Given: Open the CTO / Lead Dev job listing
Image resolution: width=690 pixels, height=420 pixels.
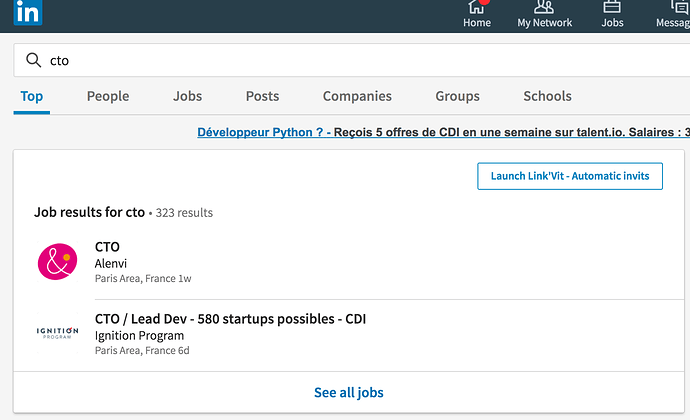Looking at the screenshot, I should (230, 319).
